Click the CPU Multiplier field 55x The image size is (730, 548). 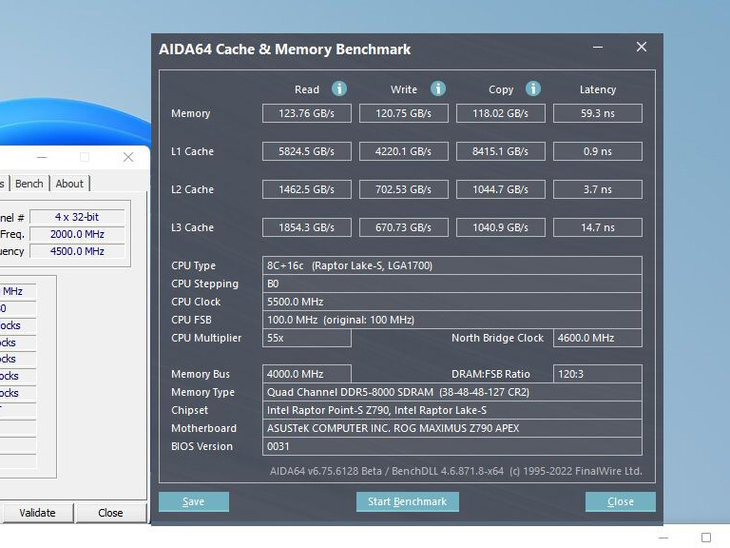pyautogui.click(x=307, y=338)
